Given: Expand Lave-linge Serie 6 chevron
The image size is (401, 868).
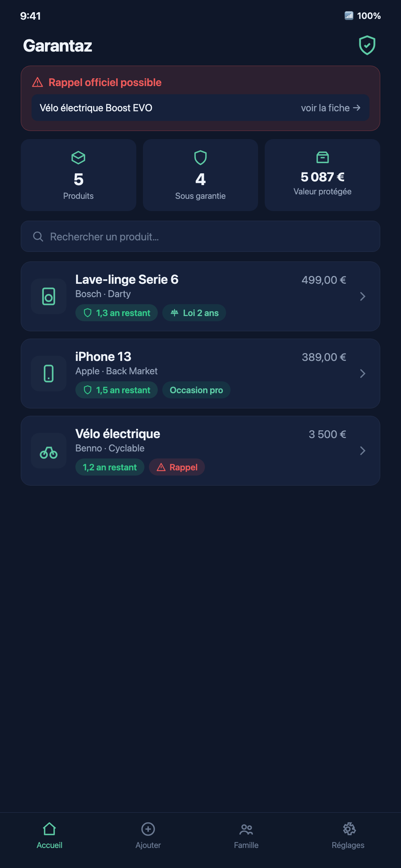Looking at the screenshot, I should pos(363,296).
